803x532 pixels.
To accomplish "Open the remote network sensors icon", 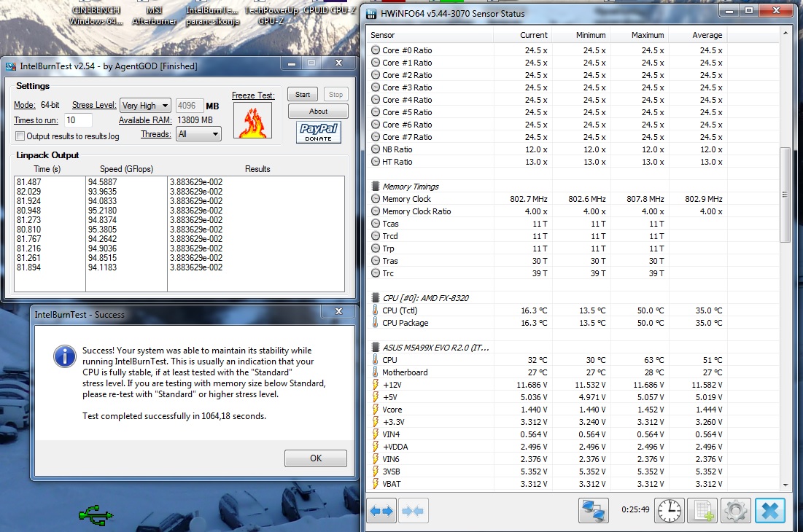I will (594, 511).
